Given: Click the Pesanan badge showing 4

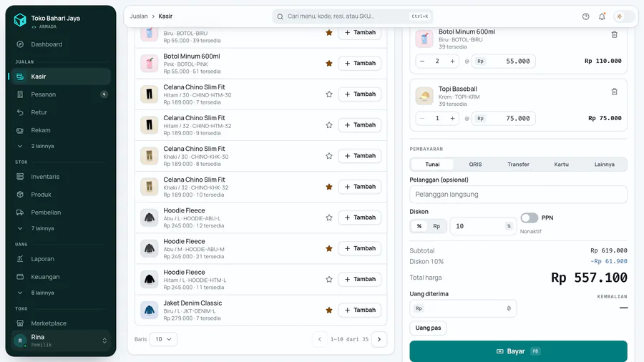Looking at the screenshot, I should pos(104,94).
